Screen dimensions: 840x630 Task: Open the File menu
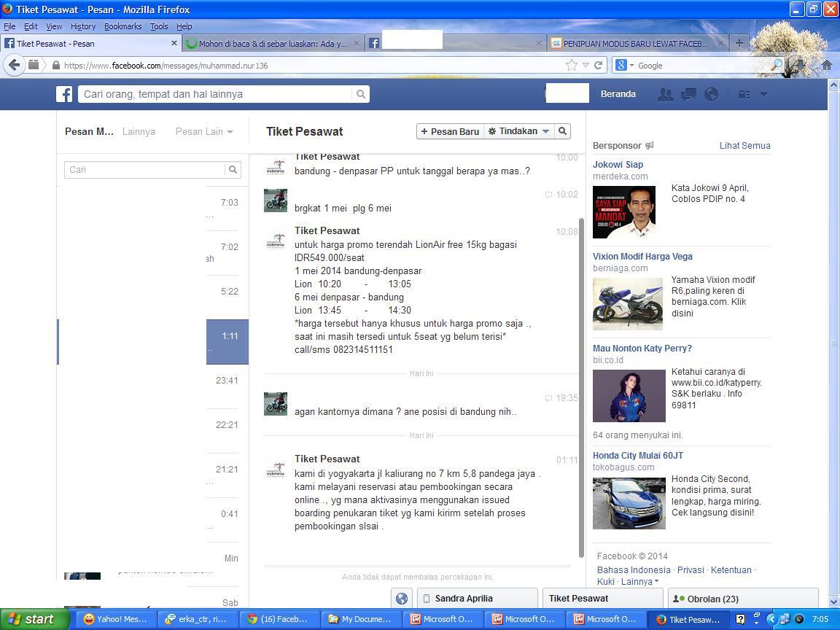point(9,26)
